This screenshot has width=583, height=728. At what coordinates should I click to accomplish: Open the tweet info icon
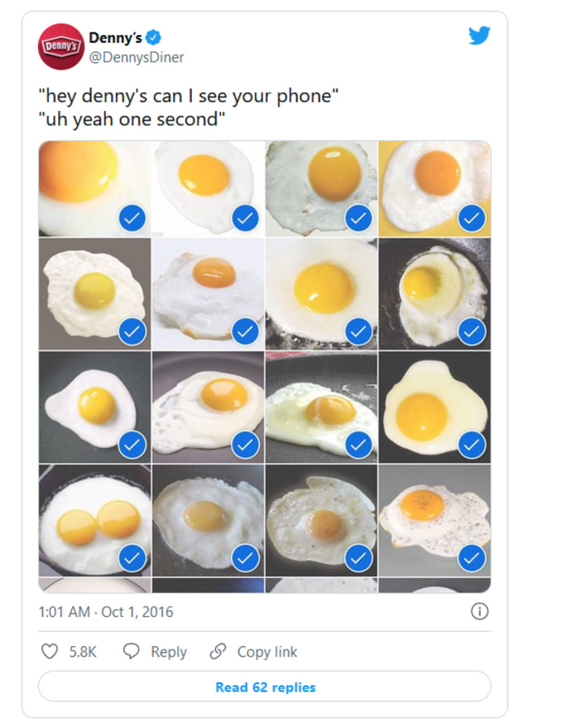(479, 612)
